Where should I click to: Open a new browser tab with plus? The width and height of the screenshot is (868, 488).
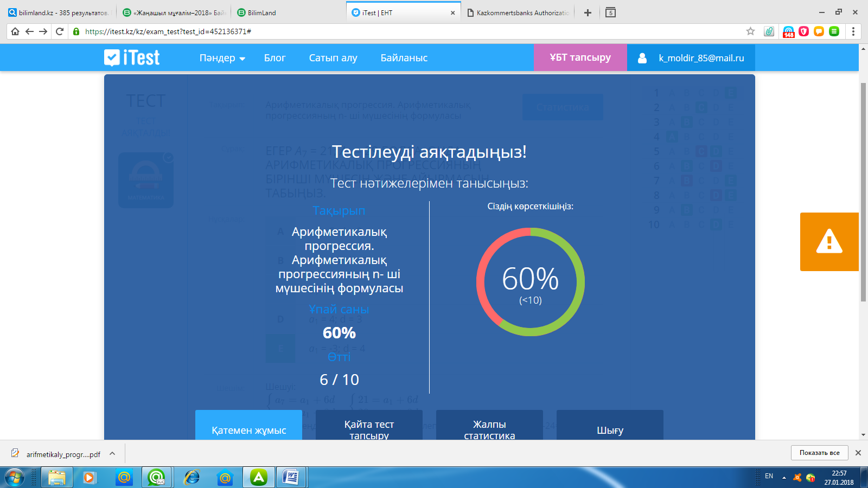[588, 12]
